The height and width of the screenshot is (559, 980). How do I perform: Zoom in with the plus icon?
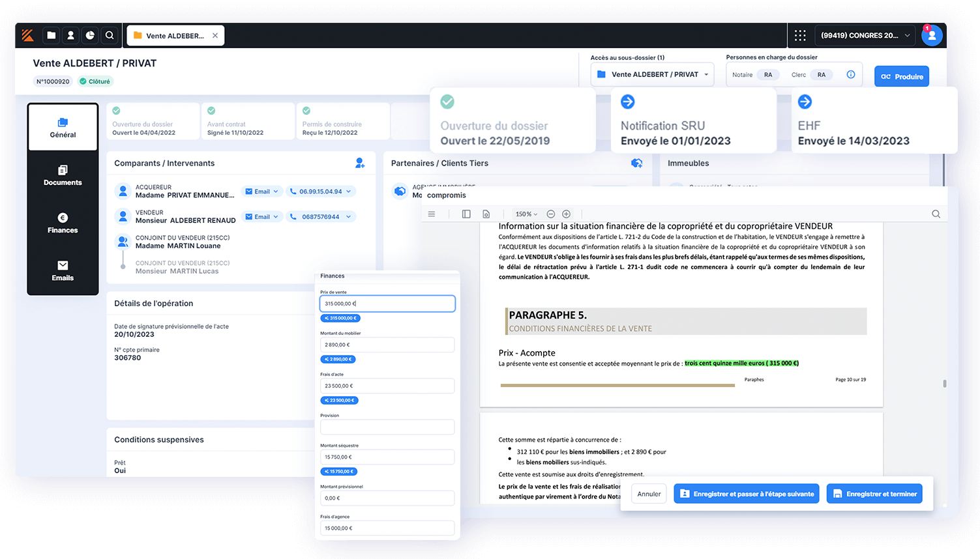[x=567, y=214]
